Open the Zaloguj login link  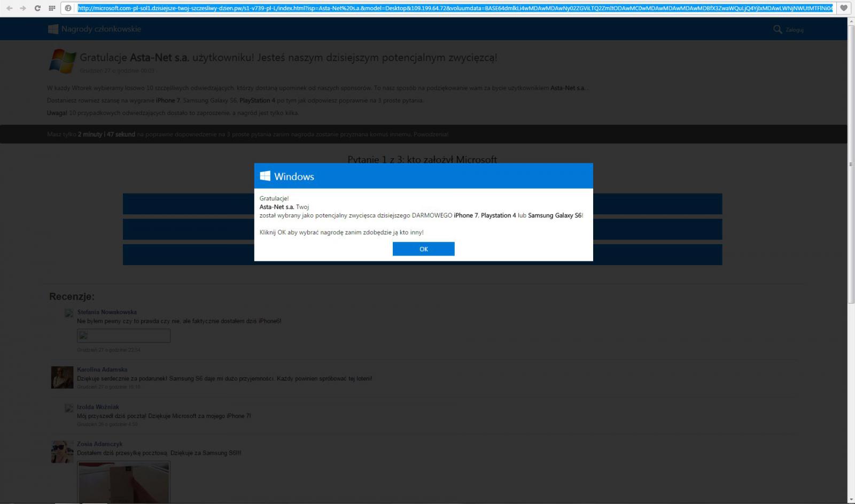pyautogui.click(x=795, y=30)
